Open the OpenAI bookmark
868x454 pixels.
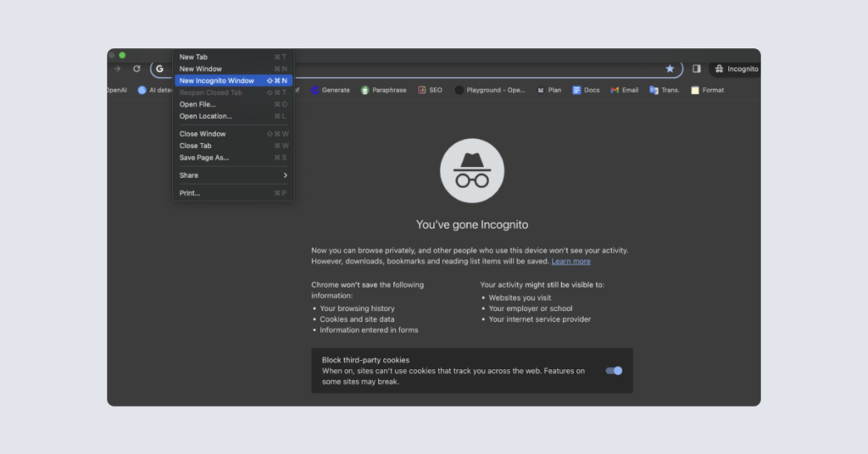coord(117,90)
